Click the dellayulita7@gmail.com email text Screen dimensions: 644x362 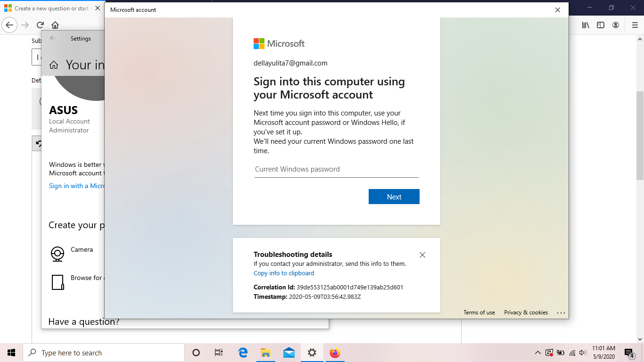[290, 63]
